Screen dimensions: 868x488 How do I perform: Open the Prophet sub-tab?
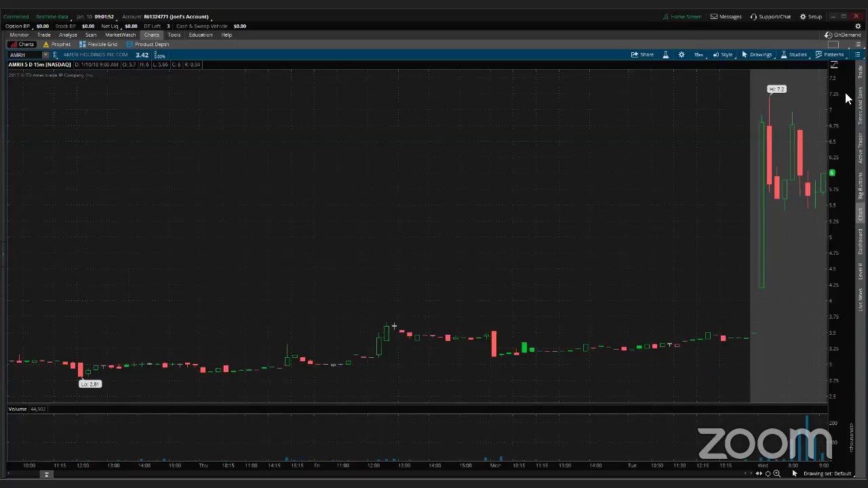tap(56, 44)
